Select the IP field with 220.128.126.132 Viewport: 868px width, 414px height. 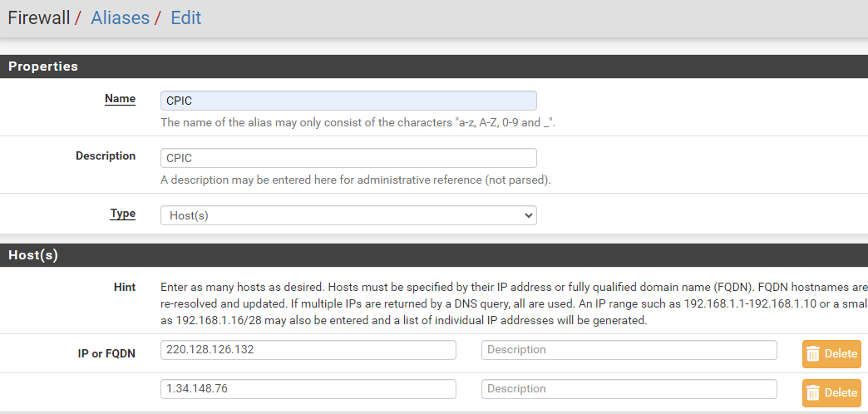pyautogui.click(x=308, y=350)
